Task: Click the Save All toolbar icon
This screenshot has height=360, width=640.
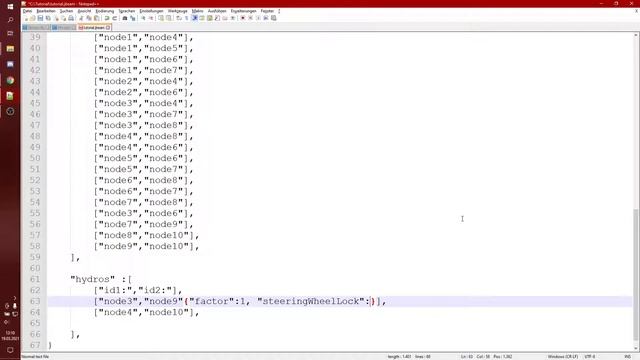Action: (x=48, y=18)
